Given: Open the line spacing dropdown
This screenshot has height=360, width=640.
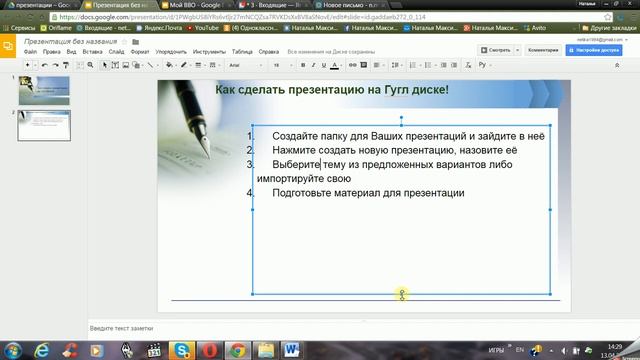Looking at the screenshot, I should point(396,65).
